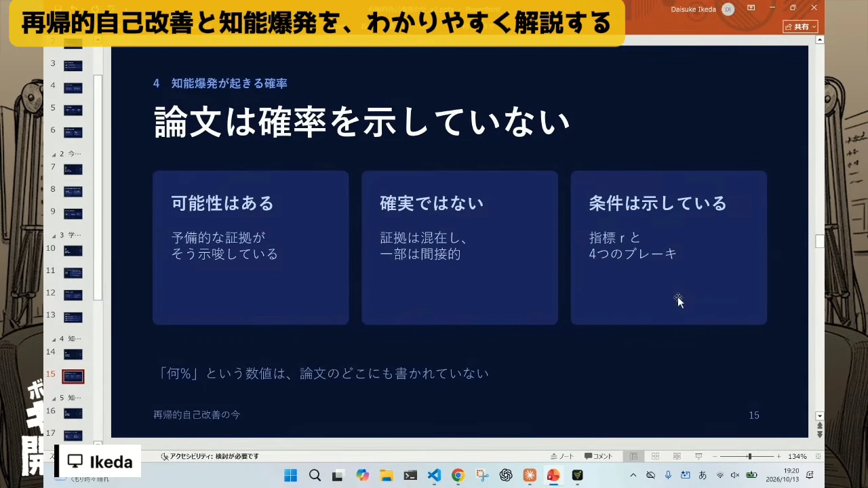This screenshot has height=488, width=868.
Task: Click the muted volume icon in the tray
Action: coord(735,475)
